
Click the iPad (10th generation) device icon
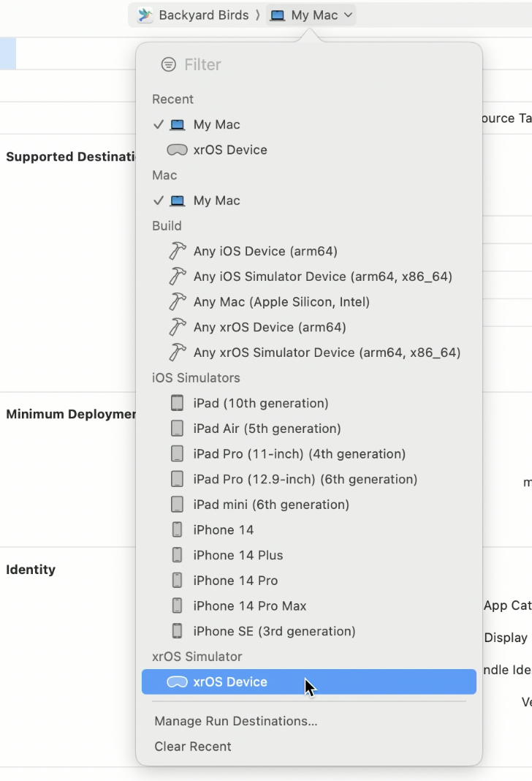[177, 403]
